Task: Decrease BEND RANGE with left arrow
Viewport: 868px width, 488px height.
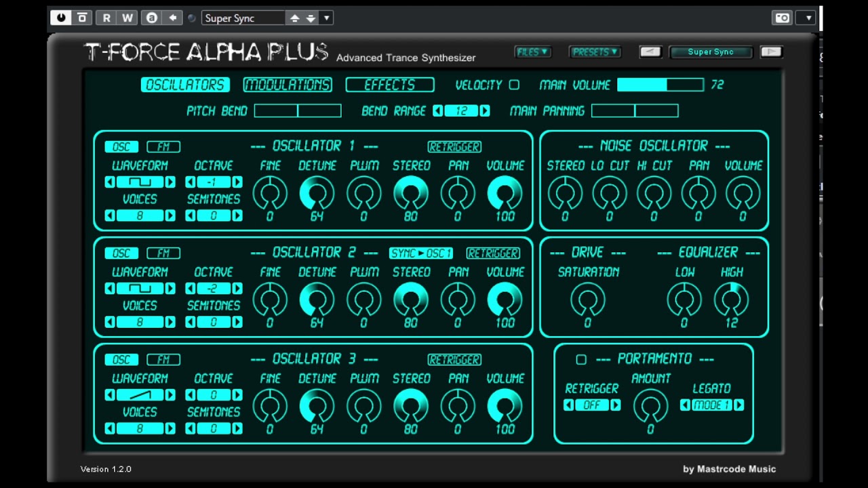Action: 438,110
